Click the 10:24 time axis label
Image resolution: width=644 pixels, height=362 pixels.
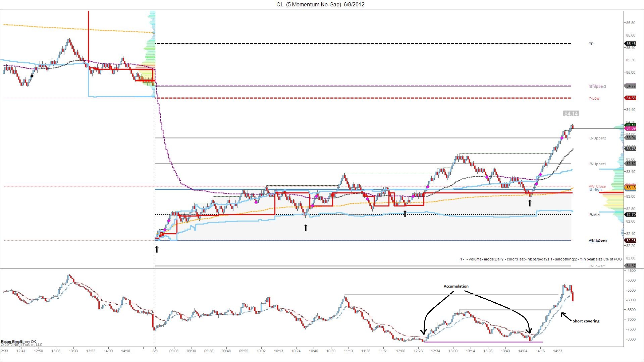pos(296,351)
